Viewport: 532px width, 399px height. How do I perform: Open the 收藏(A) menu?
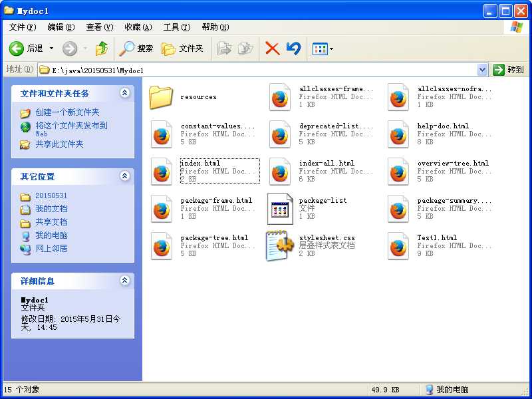[x=138, y=27]
